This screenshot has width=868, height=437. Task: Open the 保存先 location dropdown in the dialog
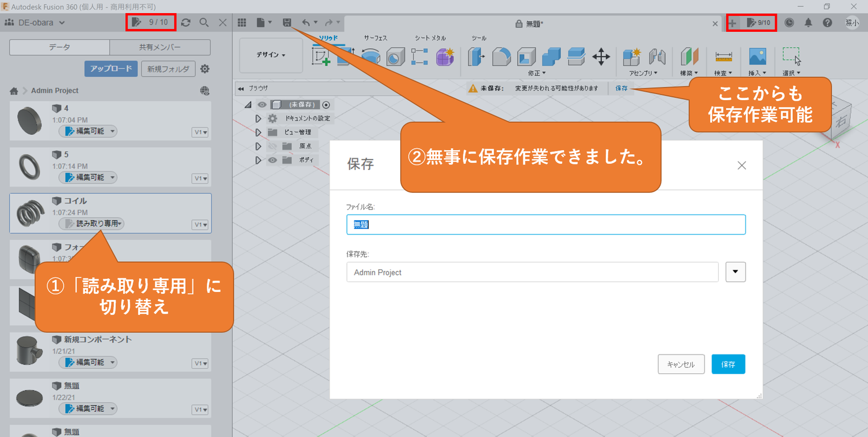coord(735,271)
